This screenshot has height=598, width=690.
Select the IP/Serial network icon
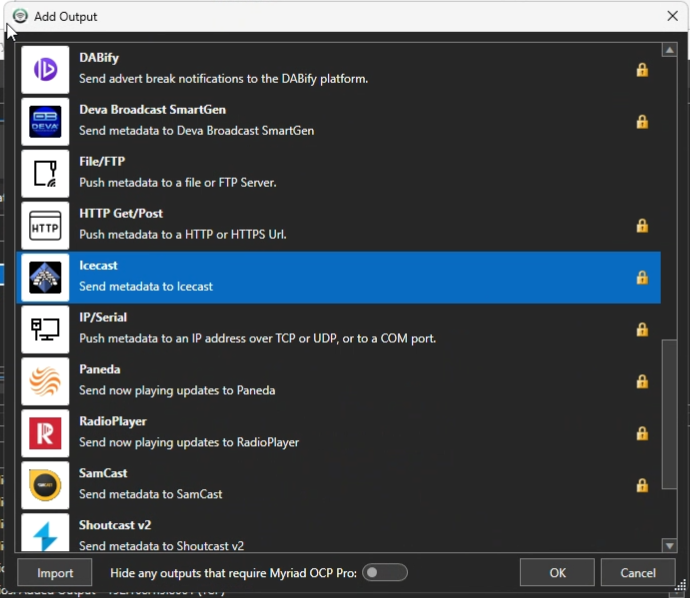(x=45, y=329)
